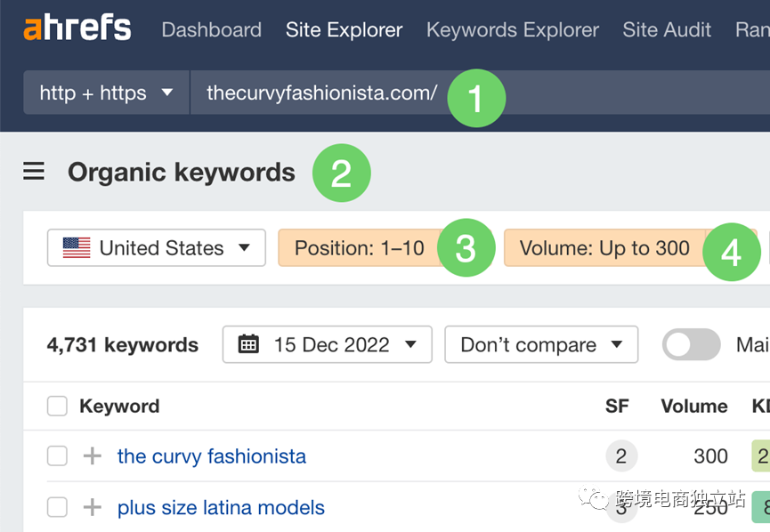The width and height of the screenshot is (770, 532).
Task: Open the Don't compare dropdown
Action: 541,344
